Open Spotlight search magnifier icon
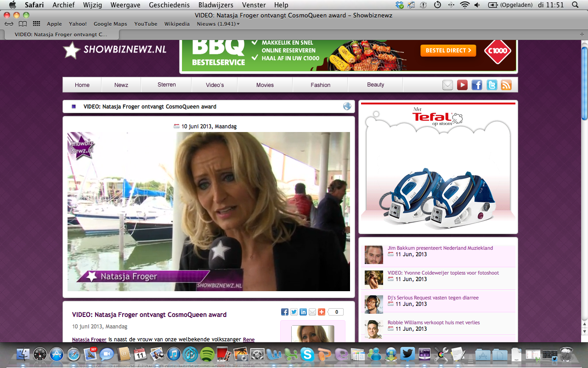Screen dimensions: 588x368 click(x=576, y=5)
